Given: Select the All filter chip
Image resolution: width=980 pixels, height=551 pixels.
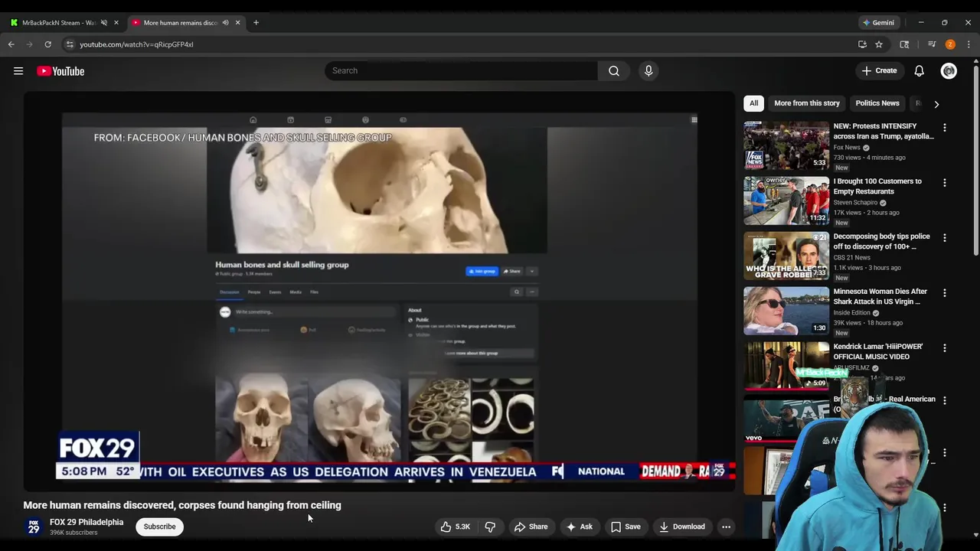Looking at the screenshot, I should pyautogui.click(x=753, y=103).
